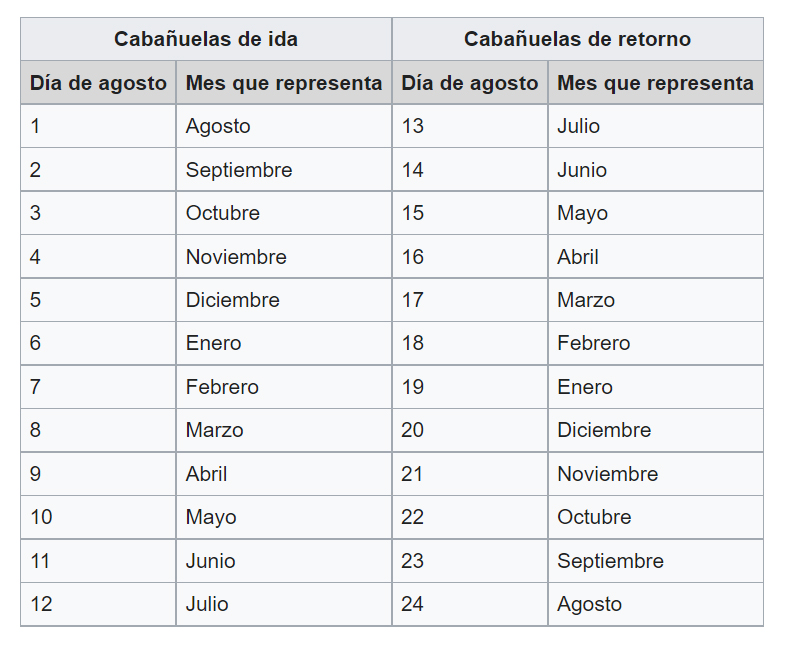The image size is (792, 648).
Task: Click "Septiembre" in the day 2 row
Action: (x=239, y=170)
